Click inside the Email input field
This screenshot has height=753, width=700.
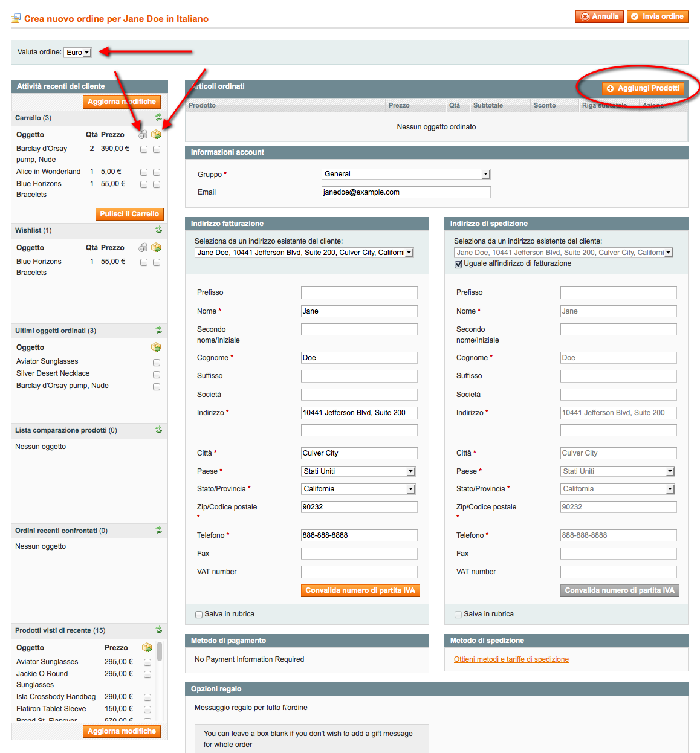pyautogui.click(x=406, y=192)
